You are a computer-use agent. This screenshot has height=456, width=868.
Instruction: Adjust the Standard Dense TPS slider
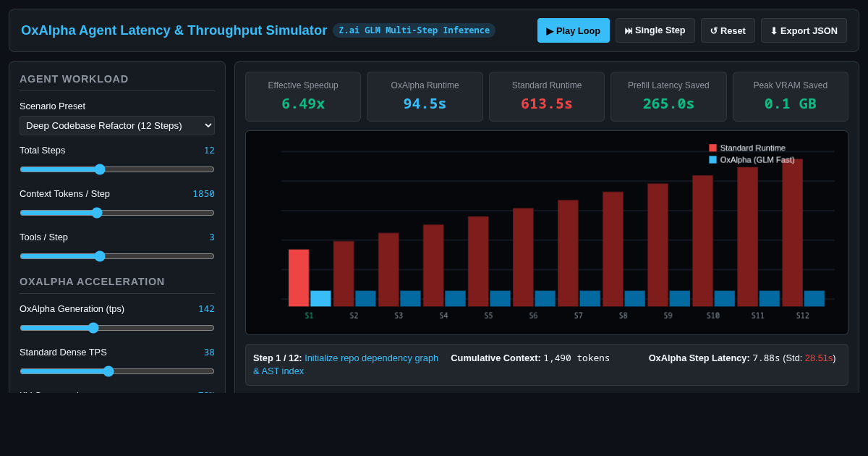pos(117,371)
